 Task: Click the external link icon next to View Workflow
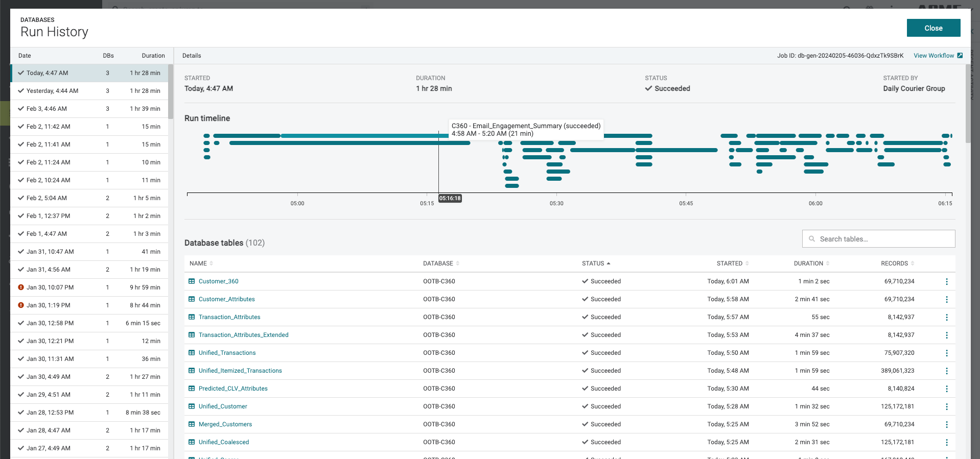click(960, 56)
